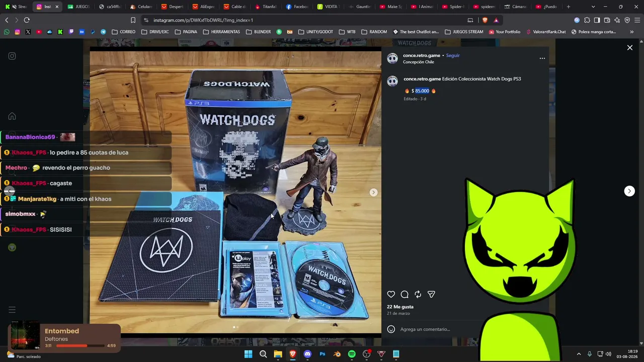Open the emoji picker in the comment box
Image resolution: width=644 pixels, height=362 pixels.
click(391, 329)
